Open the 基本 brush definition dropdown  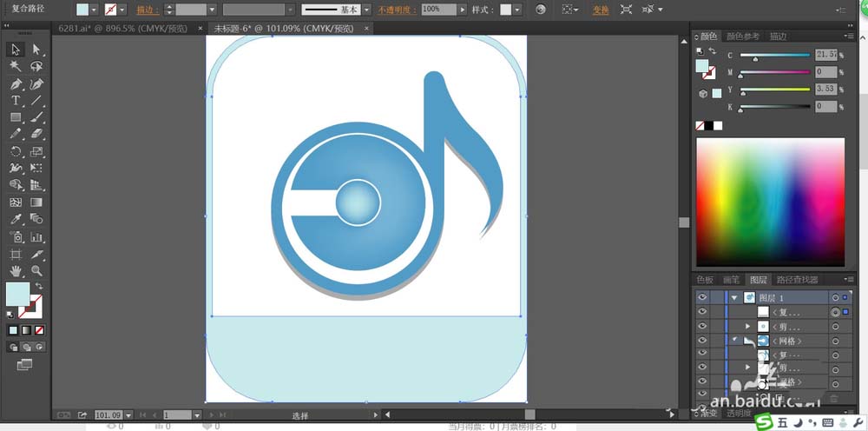pyautogui.click(x=366, y=10)
